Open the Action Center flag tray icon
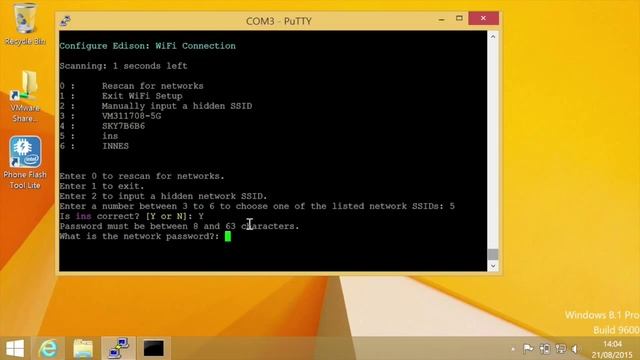640x360 pixels. coord(528,349)
